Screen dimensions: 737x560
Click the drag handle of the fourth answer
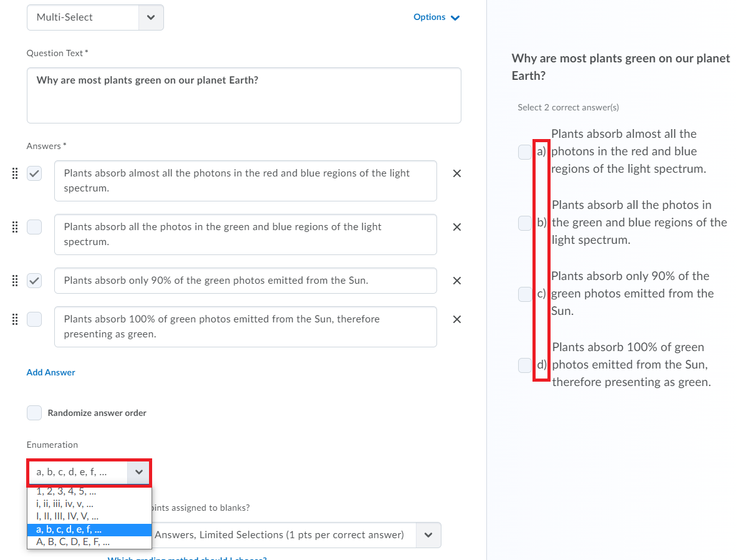click(15, 319)
